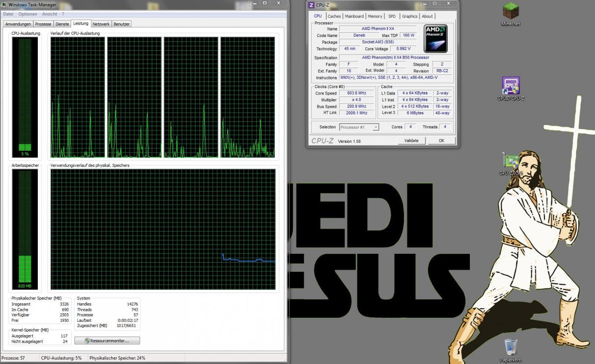595x364 pixels.
Task: Select the GPU-Z desktop icon
Action: [x=511, y=164]
